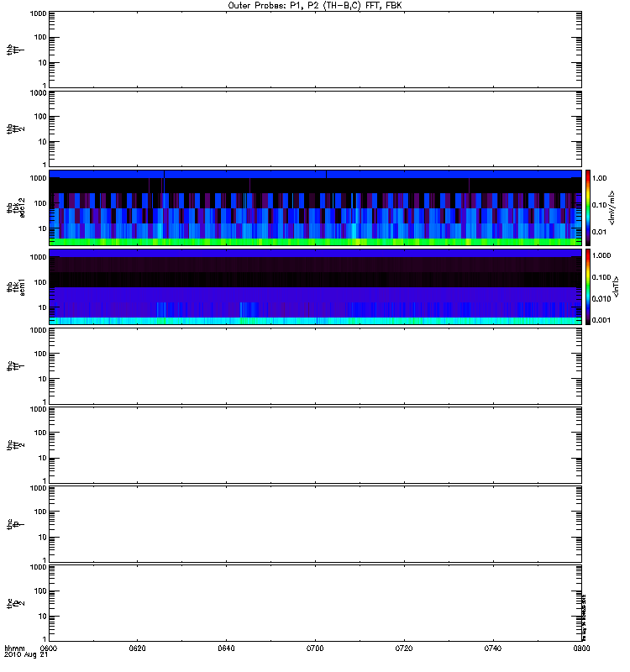This screenshot has height=672, width=630.
Task: Click the 0720 time axis label
Action: pos(403,649)
